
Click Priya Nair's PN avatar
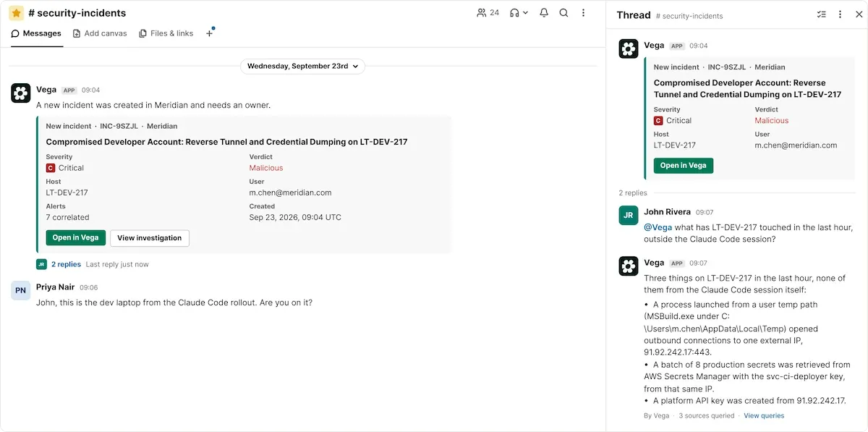(21, 290)
